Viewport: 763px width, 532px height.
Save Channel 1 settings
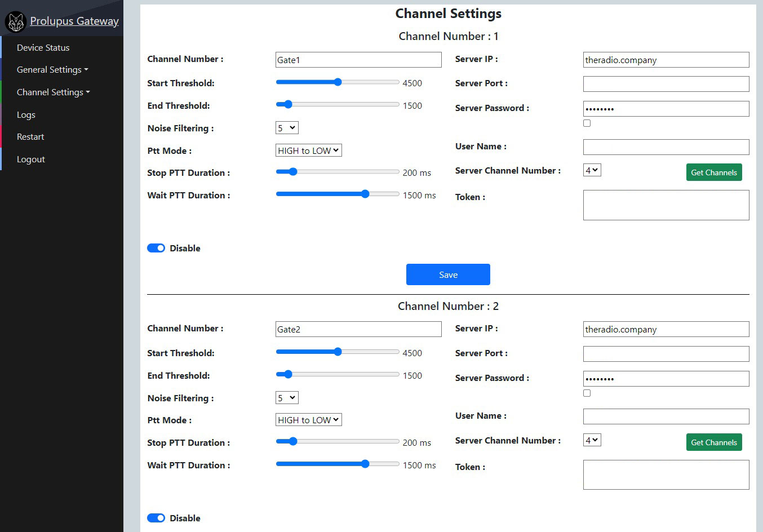[x=448, y=274]
